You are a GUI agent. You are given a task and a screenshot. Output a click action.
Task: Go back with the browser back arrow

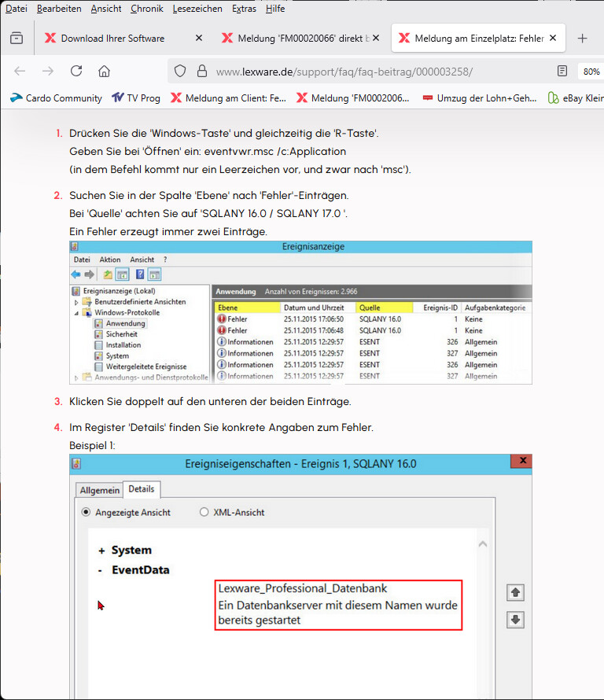click(20, 71)
